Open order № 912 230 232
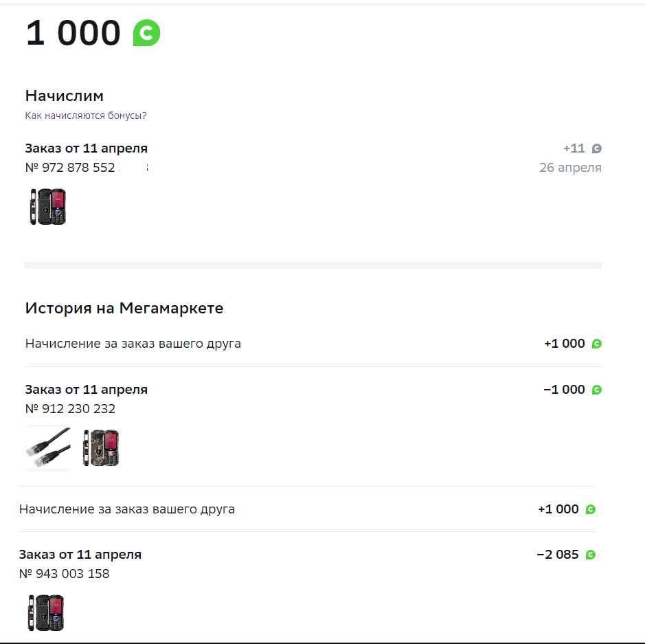Screen dimensions: 645x644 point(70,409)
